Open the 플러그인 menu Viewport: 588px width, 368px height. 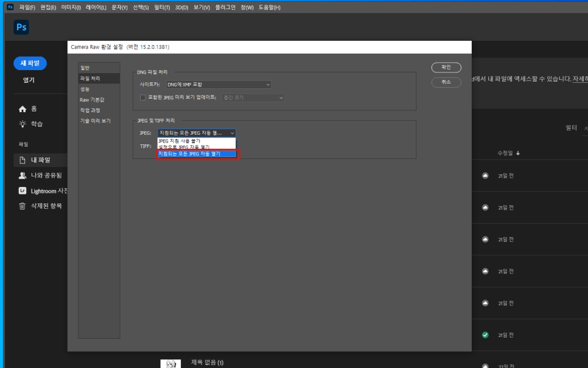coord(225,7)
